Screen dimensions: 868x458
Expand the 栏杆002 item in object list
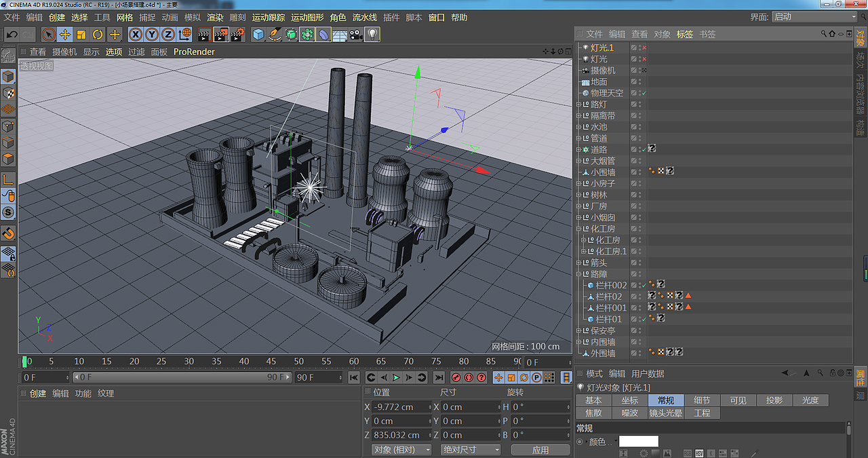coord(585,285)
